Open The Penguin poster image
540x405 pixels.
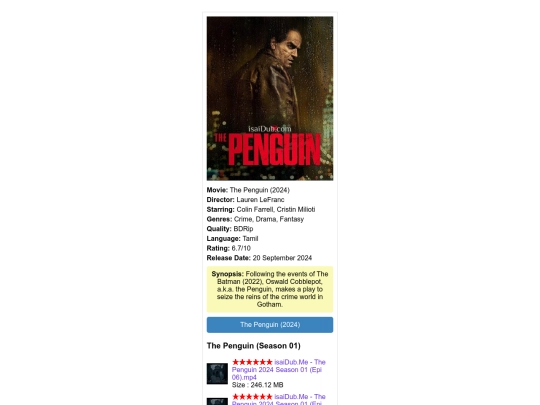270,98
